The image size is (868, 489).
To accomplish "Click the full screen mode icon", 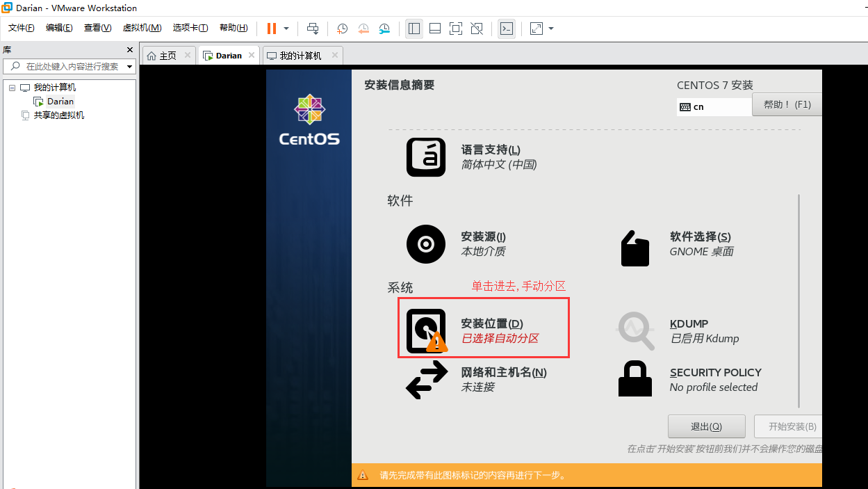I will [456, 29].
